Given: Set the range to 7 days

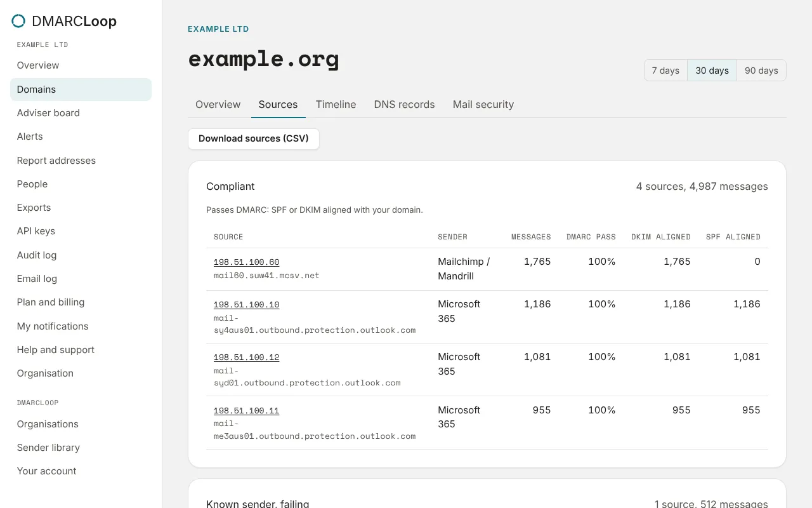Looking at the screenshot, I should pyautogui.click(x=665, y=70).
